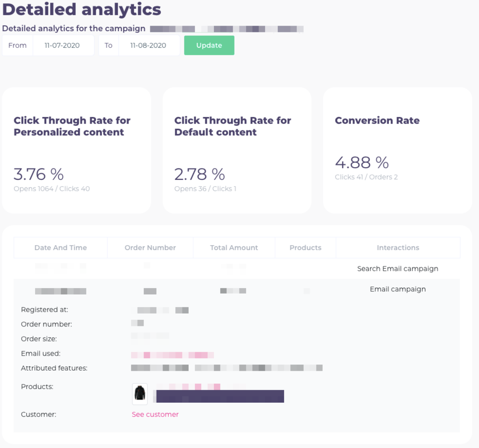The height and width of the screenshot is (448, 479).
Task: Click the Order Number column header
Action: click(x=150, y=248)
